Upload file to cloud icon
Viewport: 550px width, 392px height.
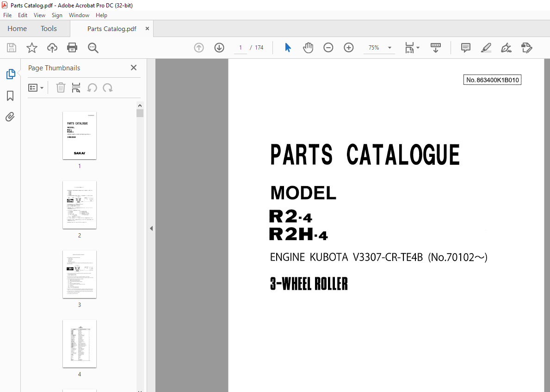click(52, 48)
